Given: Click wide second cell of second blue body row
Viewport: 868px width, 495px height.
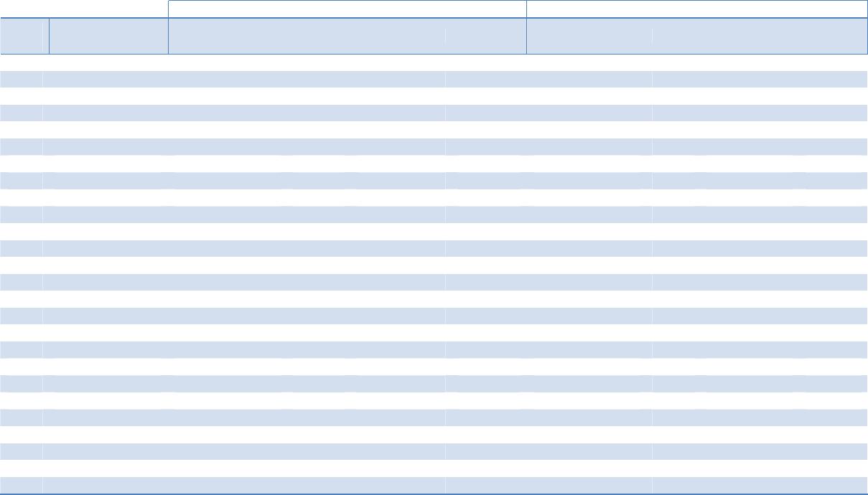Looking at the screenshot, I should coord(244,113).
